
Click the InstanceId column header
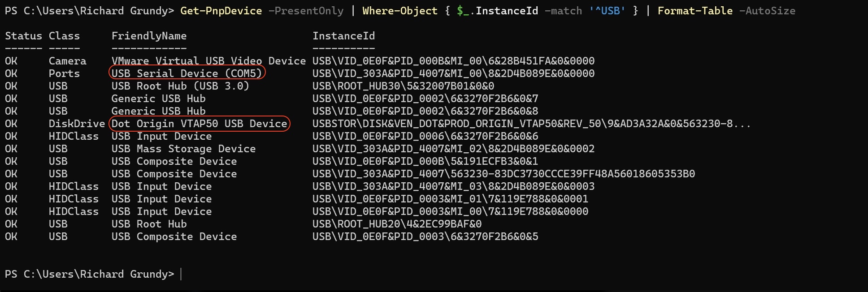point(343,36)
